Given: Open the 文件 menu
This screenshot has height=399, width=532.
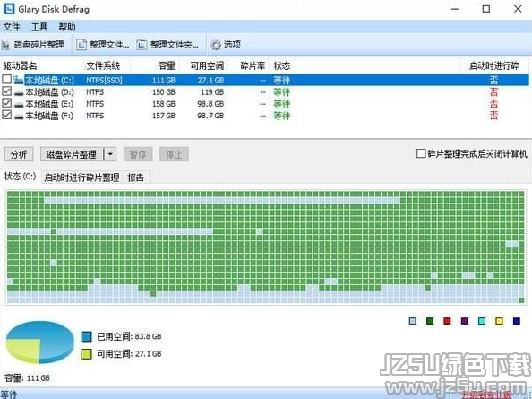Looking at the screenshot, I should coord(12,27).
